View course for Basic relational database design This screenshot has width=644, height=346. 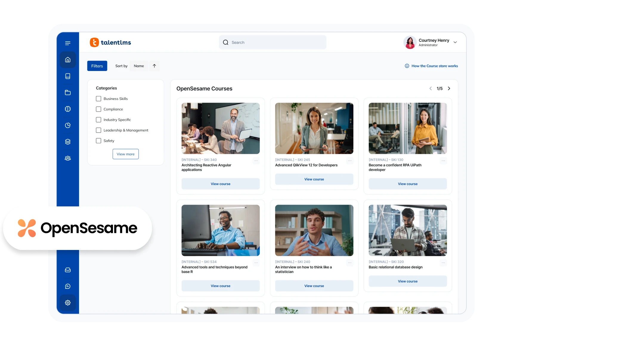coord(408,281)
